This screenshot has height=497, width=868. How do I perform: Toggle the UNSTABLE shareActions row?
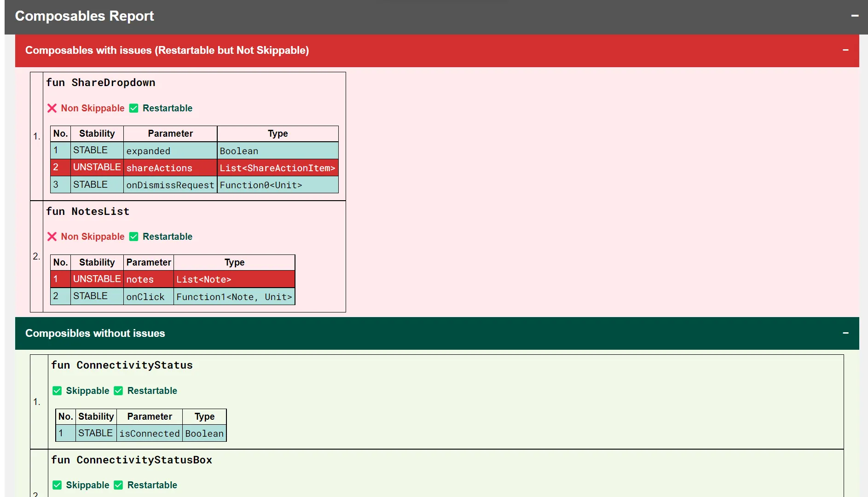point(194,168)
